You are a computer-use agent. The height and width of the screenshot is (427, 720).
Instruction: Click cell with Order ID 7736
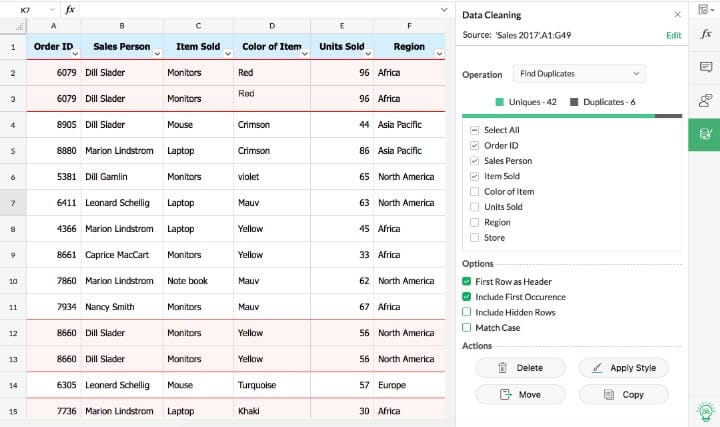(54, 410)
